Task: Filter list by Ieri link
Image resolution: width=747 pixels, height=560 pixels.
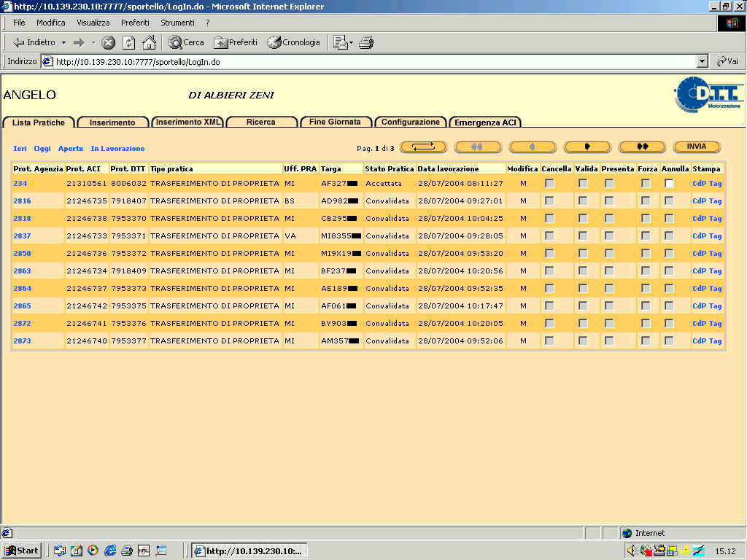Action: click(x=20, y=149)
